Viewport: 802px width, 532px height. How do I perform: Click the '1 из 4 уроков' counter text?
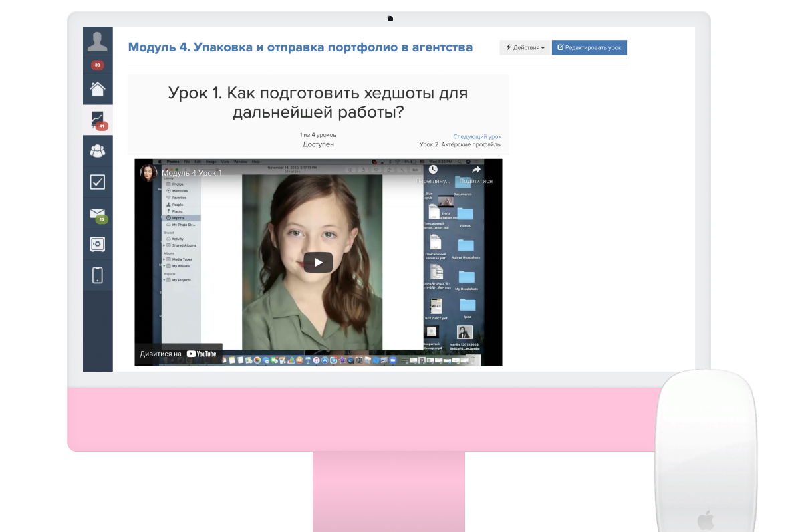pyautogui.click(x=318, y=135)
